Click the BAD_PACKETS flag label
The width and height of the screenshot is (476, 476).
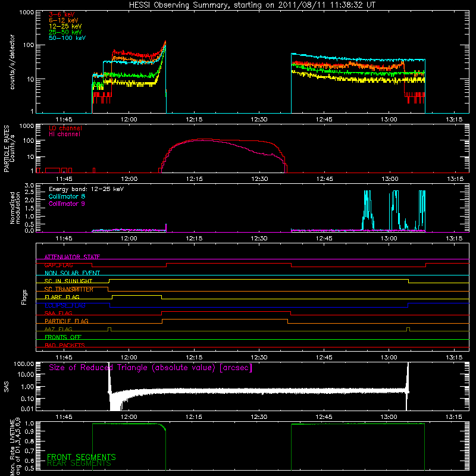[65, 346]
